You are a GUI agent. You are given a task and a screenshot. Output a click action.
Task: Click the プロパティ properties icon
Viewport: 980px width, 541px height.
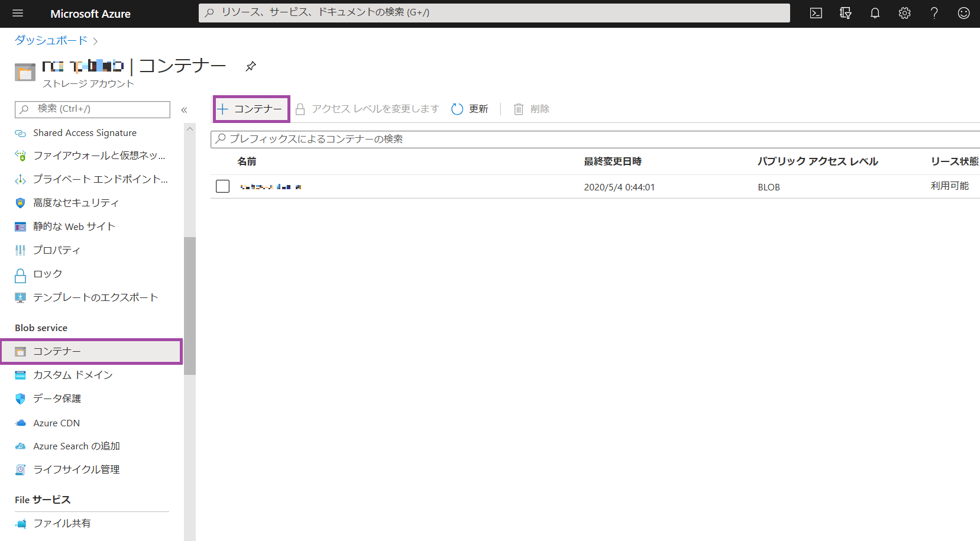tap(20, 250)
